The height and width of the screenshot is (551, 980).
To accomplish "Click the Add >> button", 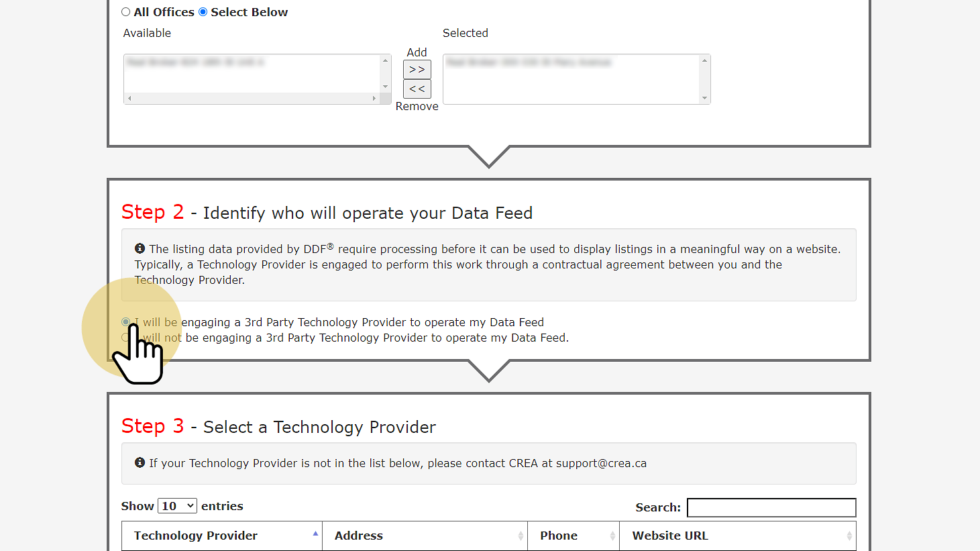I will pyautogui.click(x=417, y=69).
